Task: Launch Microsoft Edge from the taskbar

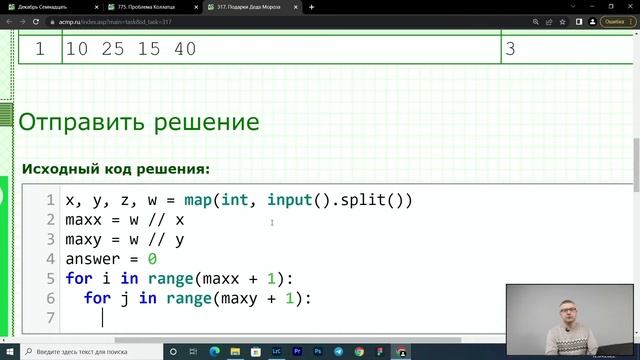Action: pyautogui.click(x=214, y=351)
